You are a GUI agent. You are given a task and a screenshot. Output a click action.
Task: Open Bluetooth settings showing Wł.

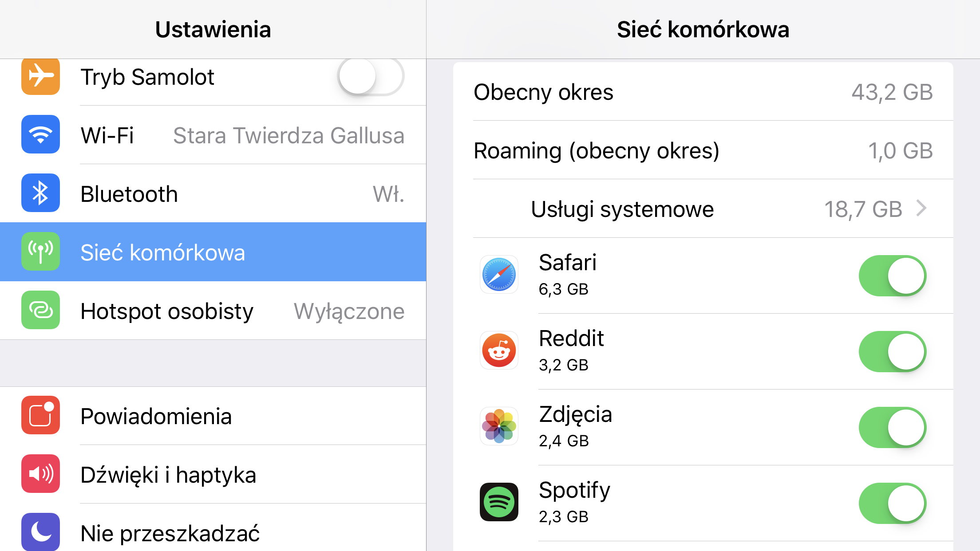[x=213, y=193]
